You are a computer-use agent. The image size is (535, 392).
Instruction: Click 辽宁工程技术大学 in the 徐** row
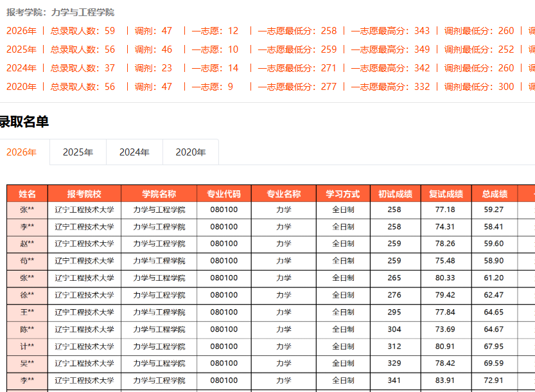pyautogui.click(x=84, y=295)
